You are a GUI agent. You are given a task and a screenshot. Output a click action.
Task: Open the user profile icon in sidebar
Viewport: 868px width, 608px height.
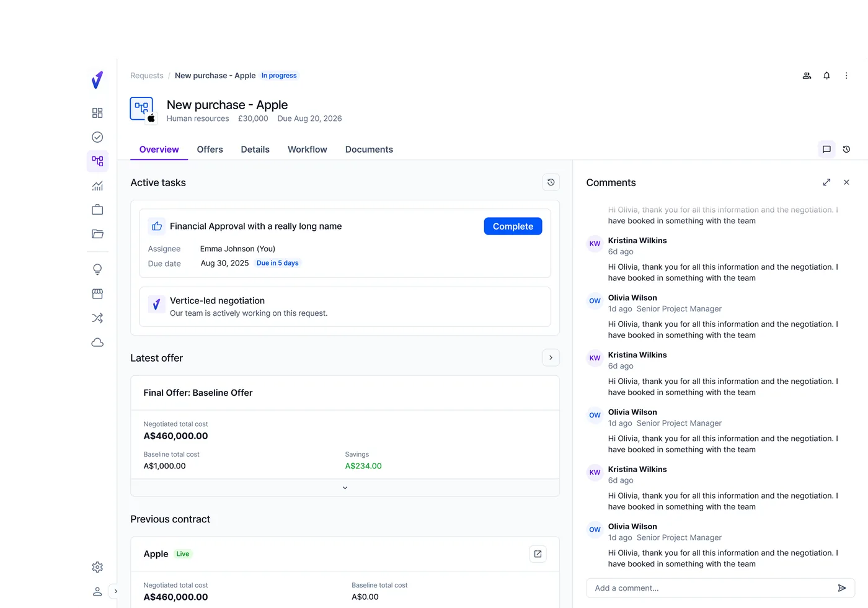click(97, 591)
